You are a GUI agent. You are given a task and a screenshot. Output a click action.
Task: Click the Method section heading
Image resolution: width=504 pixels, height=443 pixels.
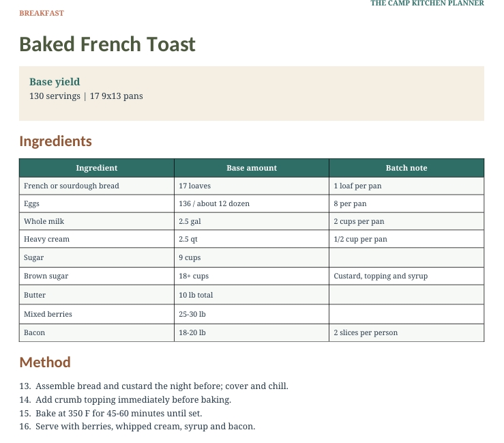(x=45, y=362)
